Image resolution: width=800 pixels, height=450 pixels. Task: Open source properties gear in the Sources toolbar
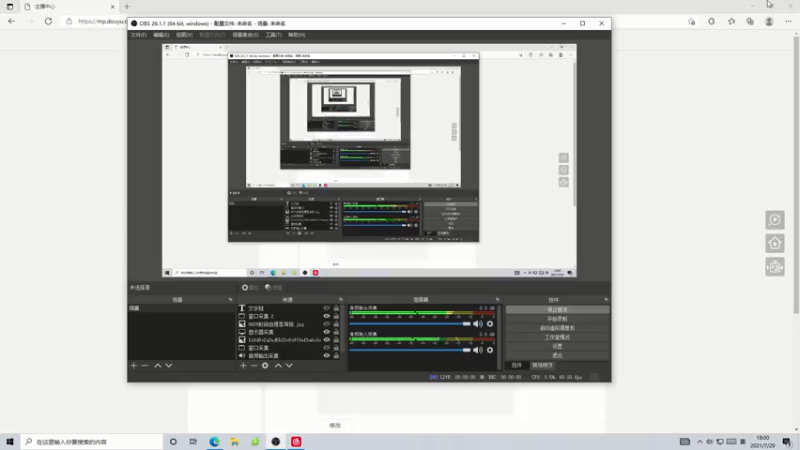coord(265,365)
